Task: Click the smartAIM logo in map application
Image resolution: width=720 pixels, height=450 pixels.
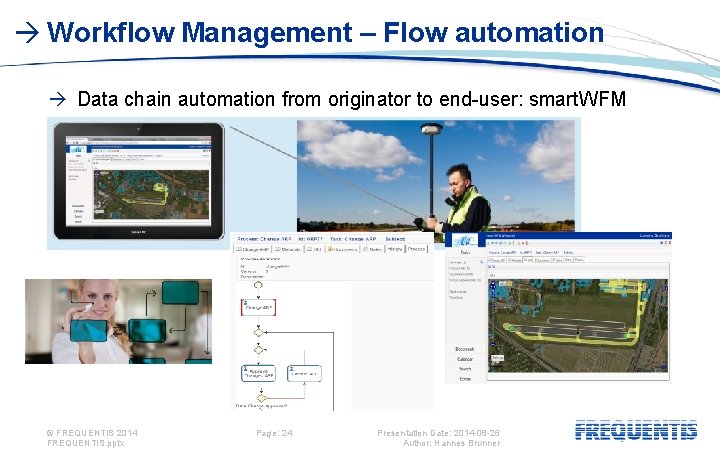Action: click(x=465, y=242)
